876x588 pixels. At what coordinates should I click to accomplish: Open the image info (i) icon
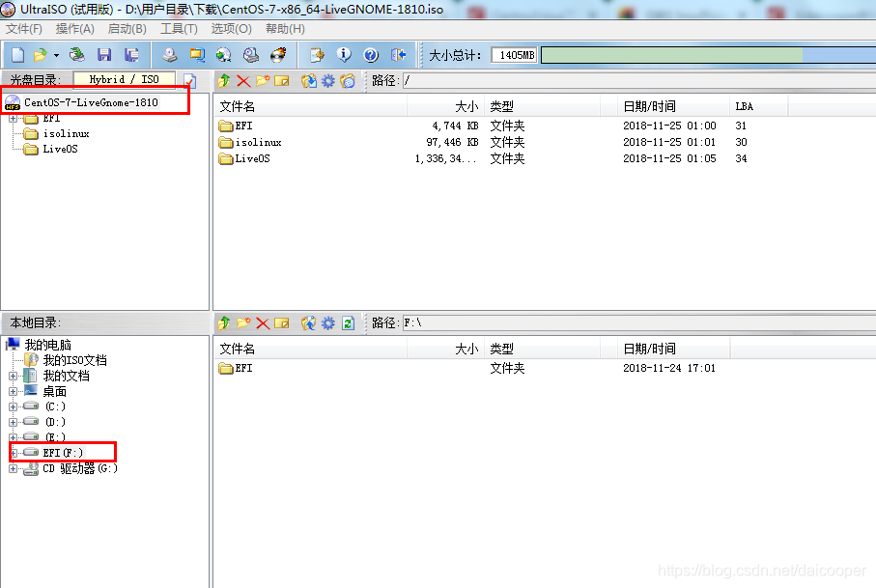click(344, 55)
